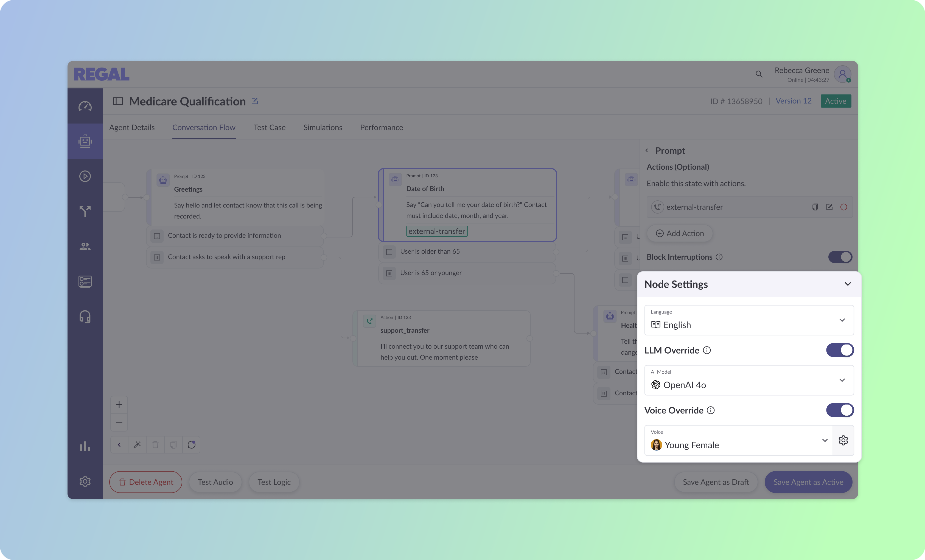Click the search magnifier icon
The width and height of the screenshot is (925, 560).
(759, 74)
